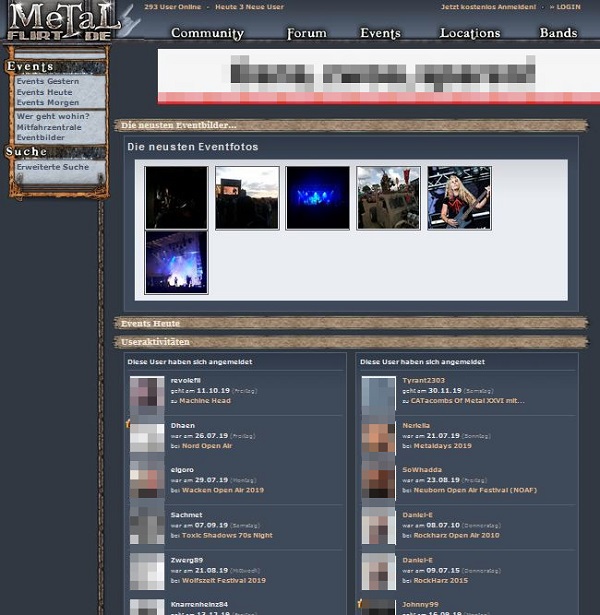Screen dimensions: 600x615
Task: Open the festival crowd sunset photo
Action: [246, 198]
